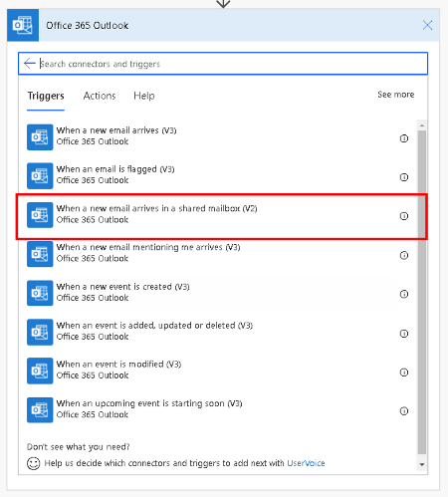Click Outlook icon for event is modified trigger
448x497 pixels.
(40, 371)
